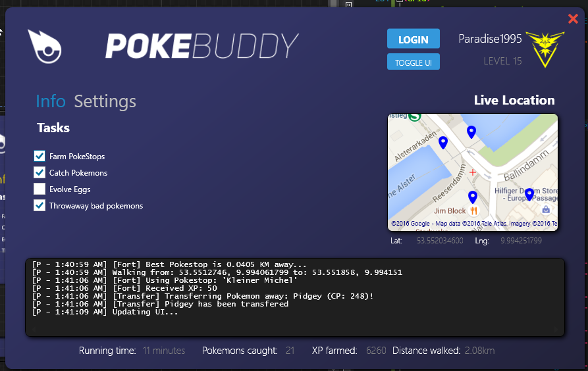
Task: Click the Paradise1995 username
Action: 490,39
